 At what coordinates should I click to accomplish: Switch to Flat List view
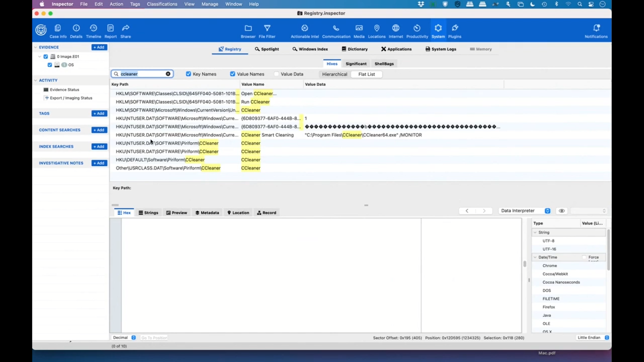click(x=367, y=74)
